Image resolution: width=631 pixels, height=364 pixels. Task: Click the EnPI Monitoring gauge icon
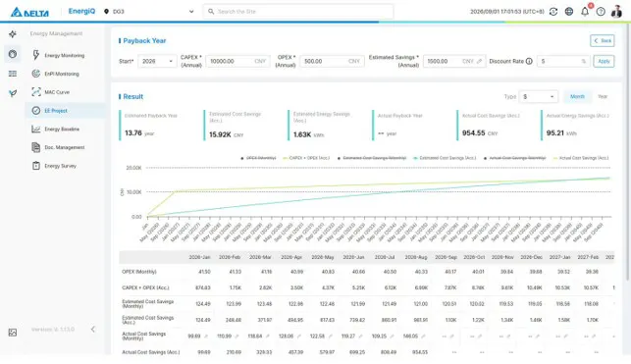click(36, 74)
